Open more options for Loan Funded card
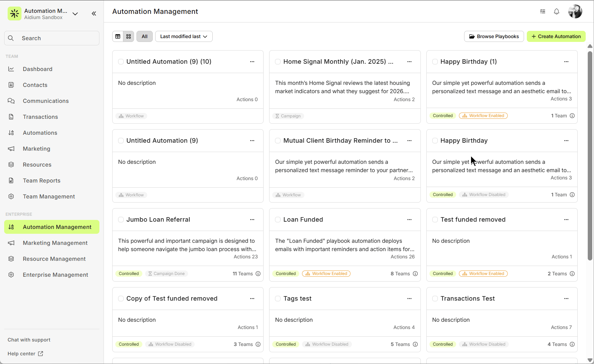The width and height of the screenshot is (594, 364). (409, 220)
